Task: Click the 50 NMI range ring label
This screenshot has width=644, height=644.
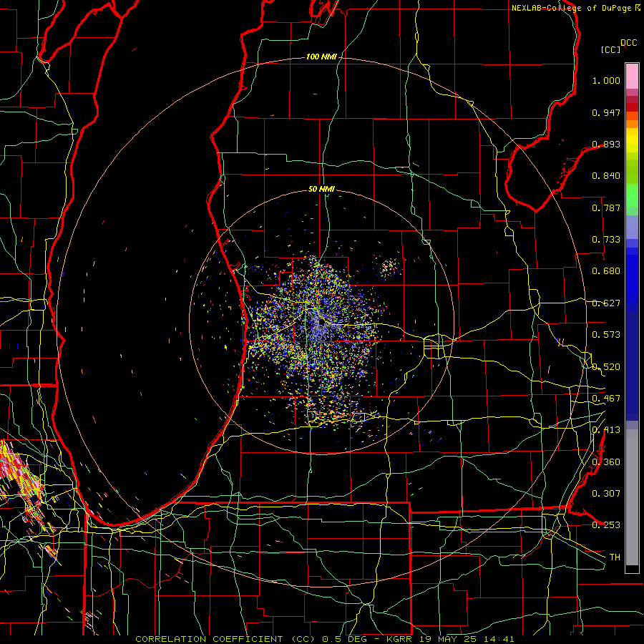Action: 321,189
